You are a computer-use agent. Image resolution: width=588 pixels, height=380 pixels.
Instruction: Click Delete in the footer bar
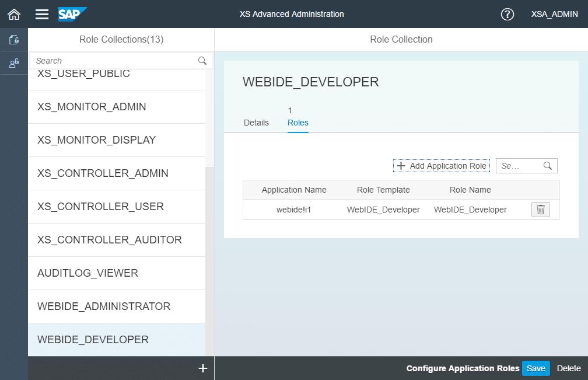[x=569, y=368]
